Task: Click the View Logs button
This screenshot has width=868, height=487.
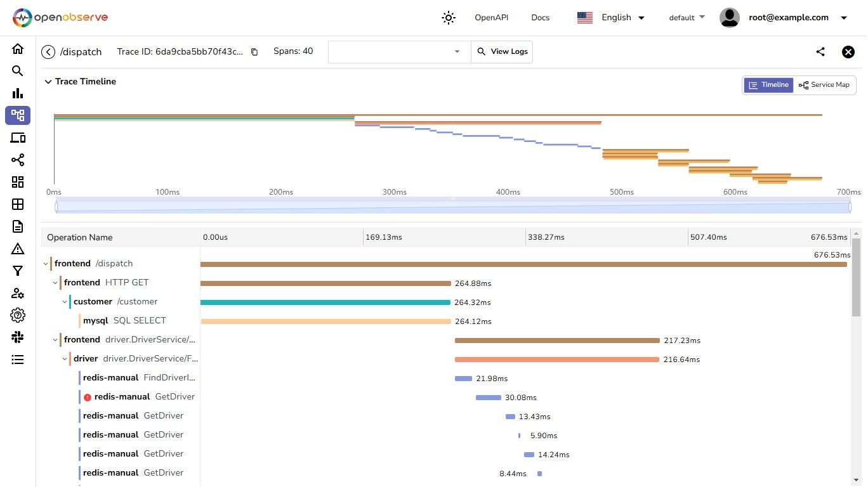Action: pos(502,52)
